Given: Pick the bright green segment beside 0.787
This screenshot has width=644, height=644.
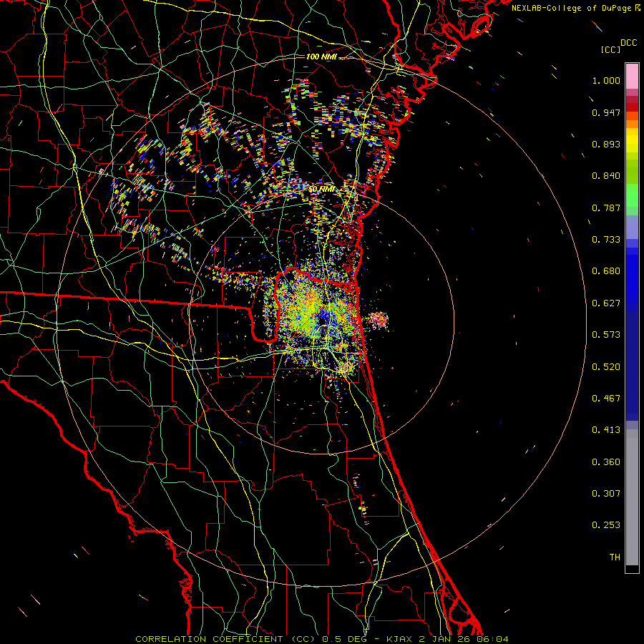Looking at the screenshot, I should click(x=632, y=199).
